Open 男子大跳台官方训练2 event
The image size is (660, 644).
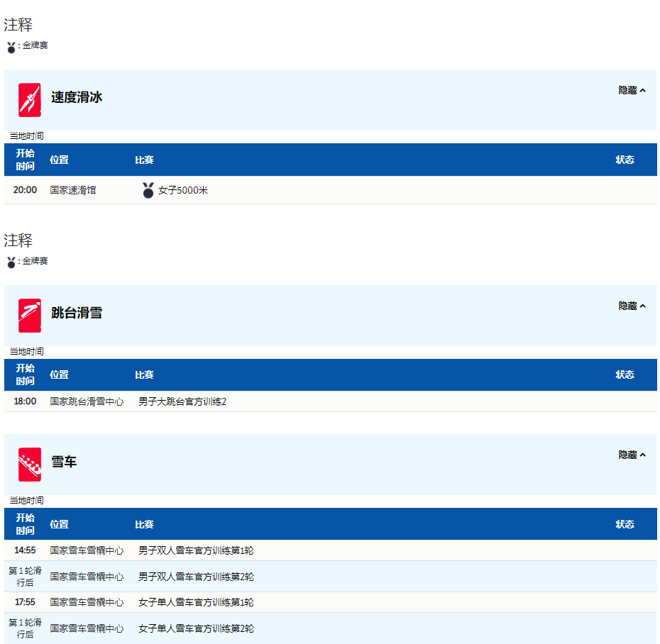point(182,401)
